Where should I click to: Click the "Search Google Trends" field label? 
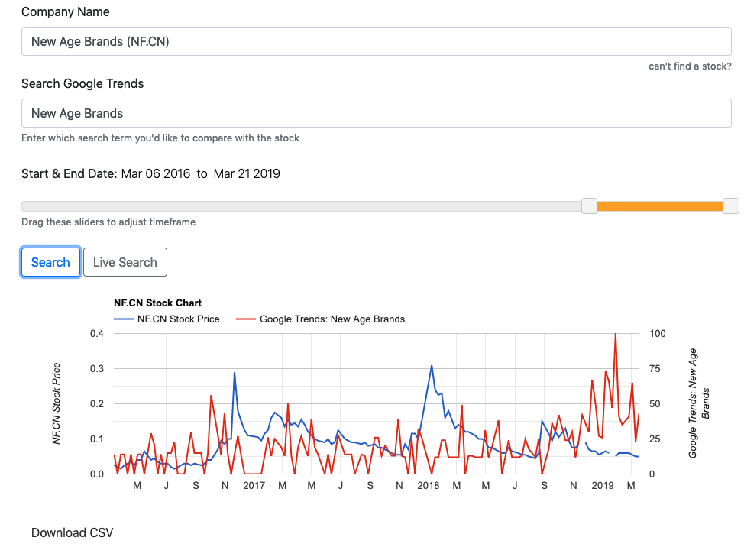click(x=82, y=83)
